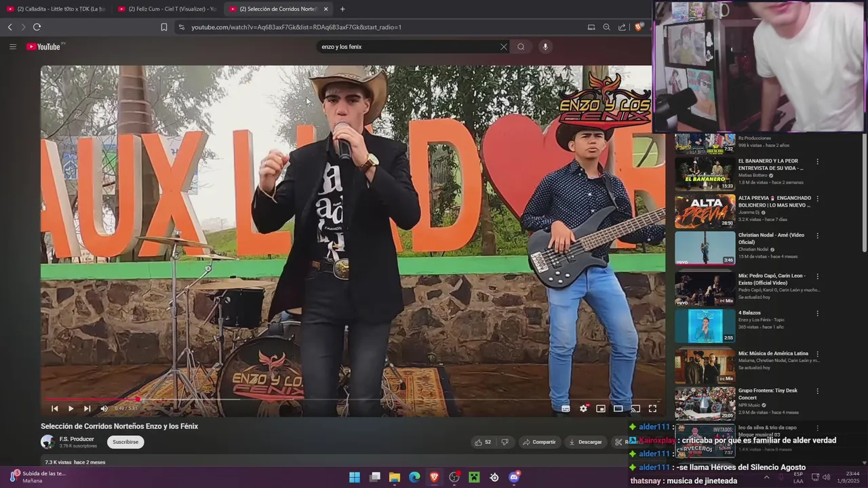Open more options for Alta Previa video
The image size is (868, 488).
coord(817,199)
